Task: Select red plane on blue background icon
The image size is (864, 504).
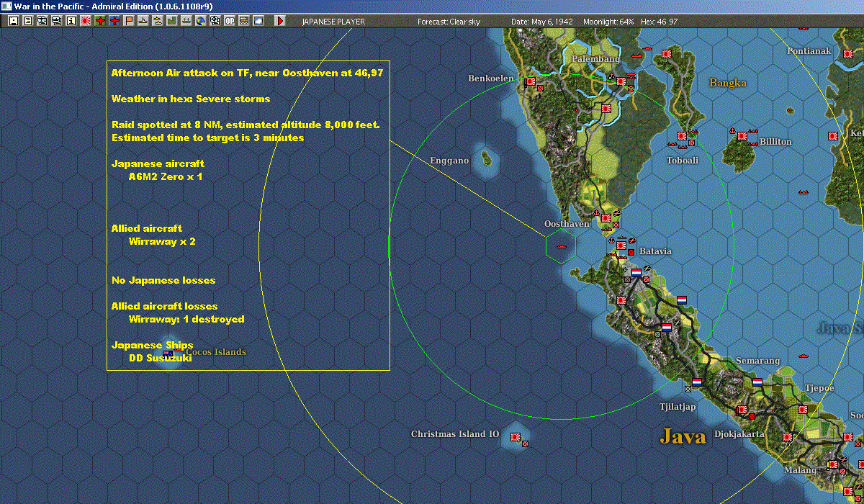Action: tap(114, 21)
